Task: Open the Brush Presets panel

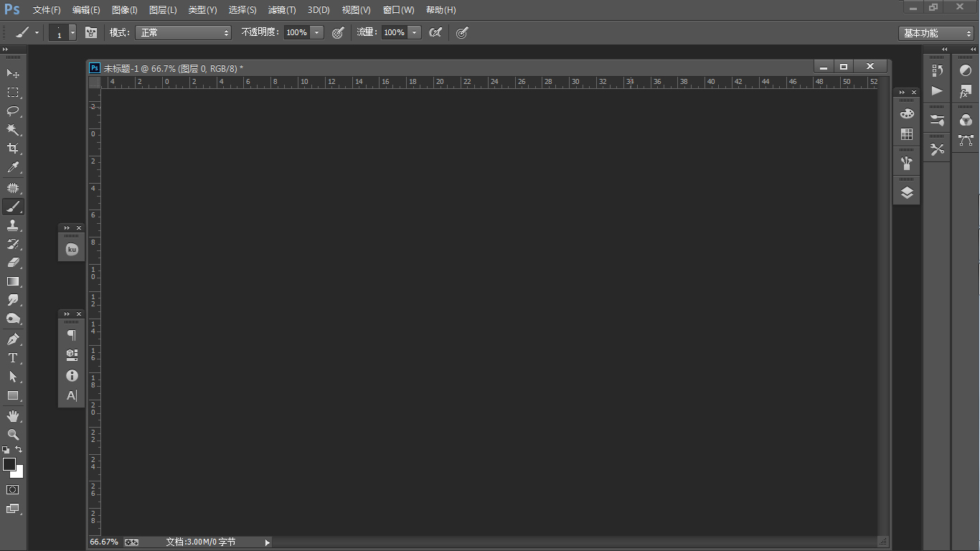Action: click(x=907, y=163)
